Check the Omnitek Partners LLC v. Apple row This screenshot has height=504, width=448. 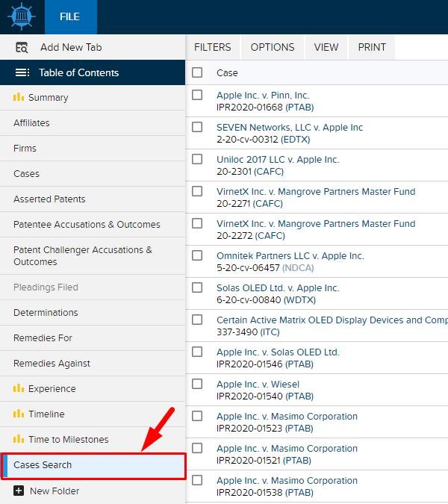[x=197, y=255]
